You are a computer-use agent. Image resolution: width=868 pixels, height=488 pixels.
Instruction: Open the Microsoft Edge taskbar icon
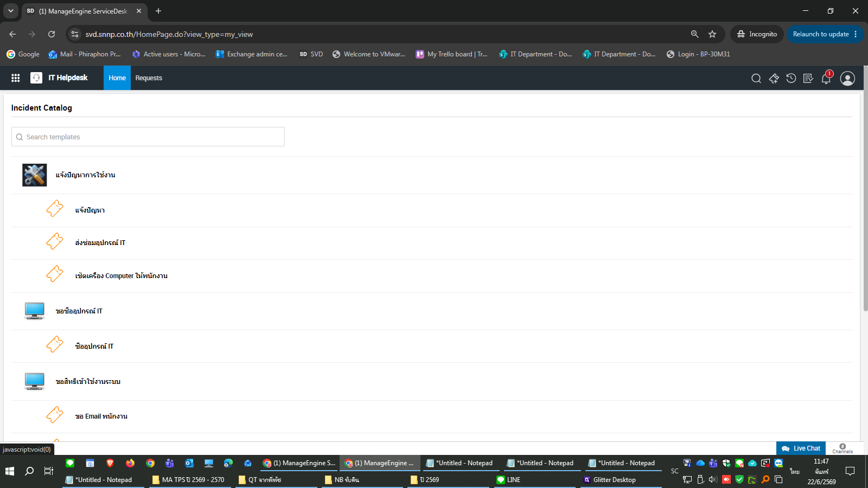tap(228, 463)
